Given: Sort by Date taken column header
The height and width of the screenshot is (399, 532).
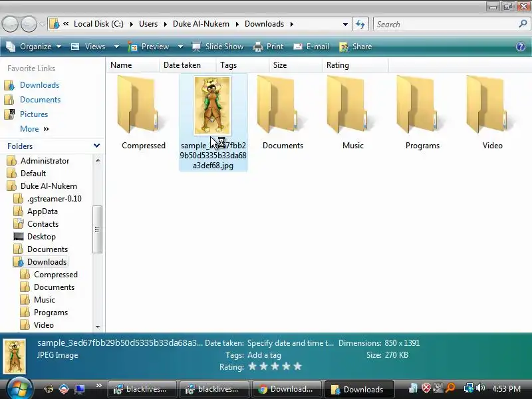Looking at the screenshot, I should (x=188, y=65).
